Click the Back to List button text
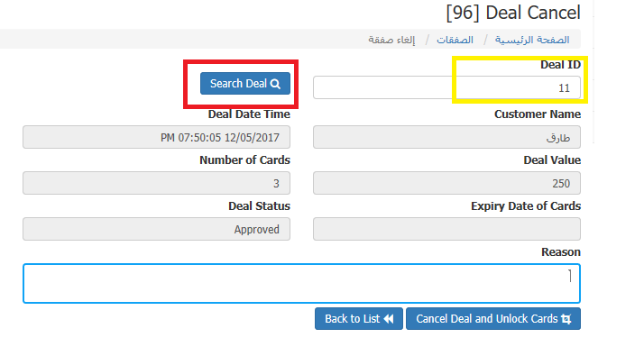The image size is (644, 356). point(353,319)
